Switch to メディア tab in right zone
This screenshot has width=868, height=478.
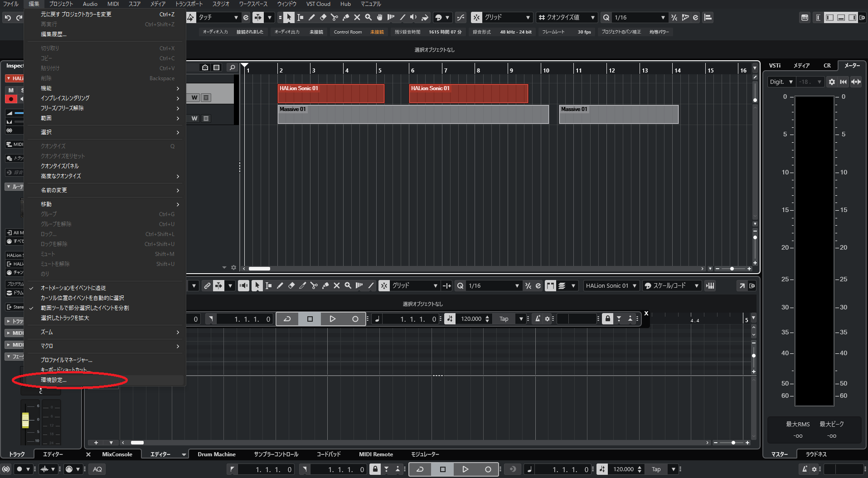coord(801,66)
